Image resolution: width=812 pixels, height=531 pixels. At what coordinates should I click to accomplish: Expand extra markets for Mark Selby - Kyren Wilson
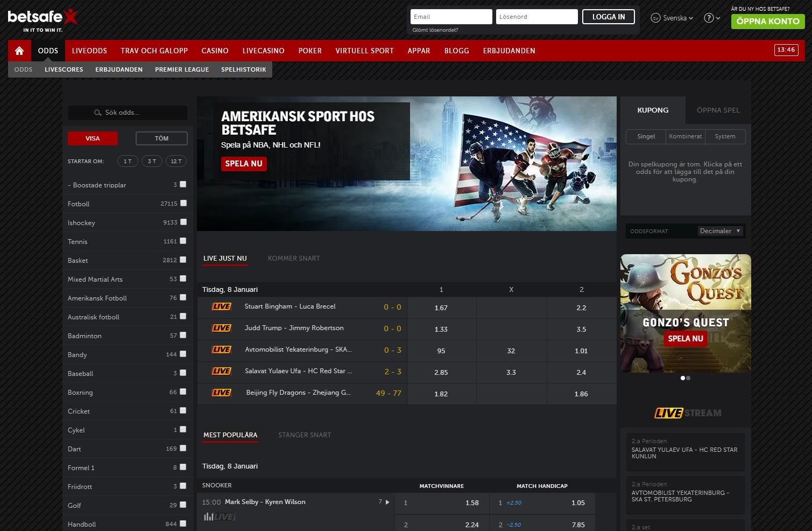387,501
